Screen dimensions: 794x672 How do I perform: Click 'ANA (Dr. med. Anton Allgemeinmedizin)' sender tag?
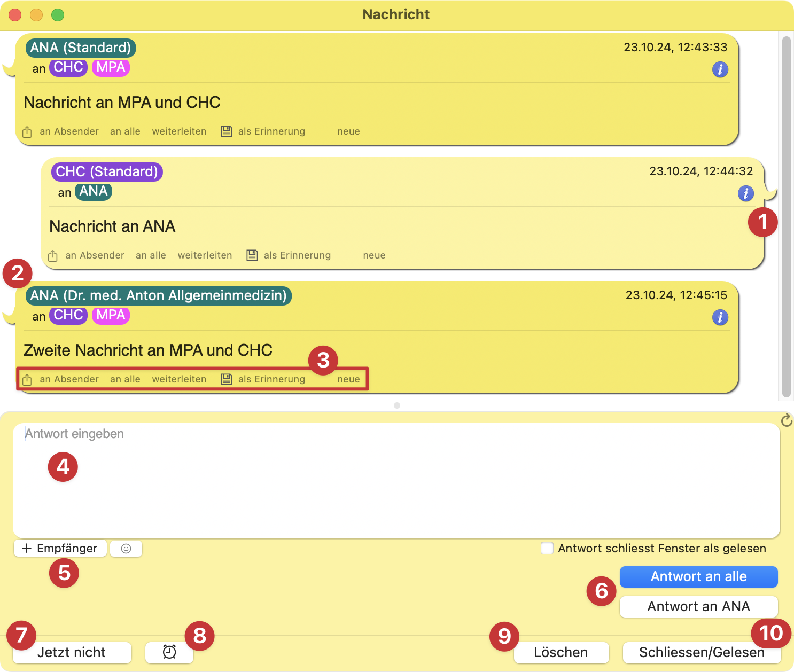159,296
